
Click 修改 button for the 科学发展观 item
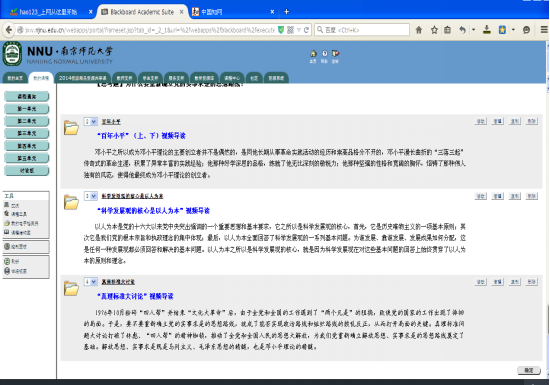point(481,196)
